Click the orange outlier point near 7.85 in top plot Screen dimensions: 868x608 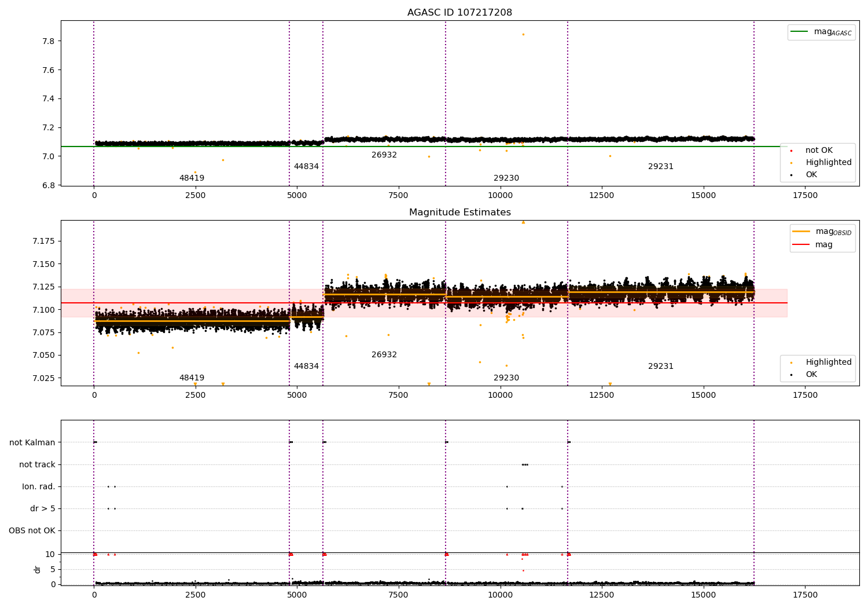(523, 34)
